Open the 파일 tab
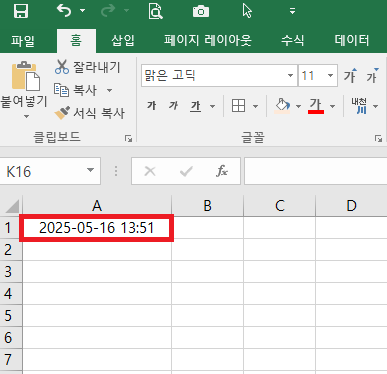This screenshot has width=387, height=374. coord(23,41)
